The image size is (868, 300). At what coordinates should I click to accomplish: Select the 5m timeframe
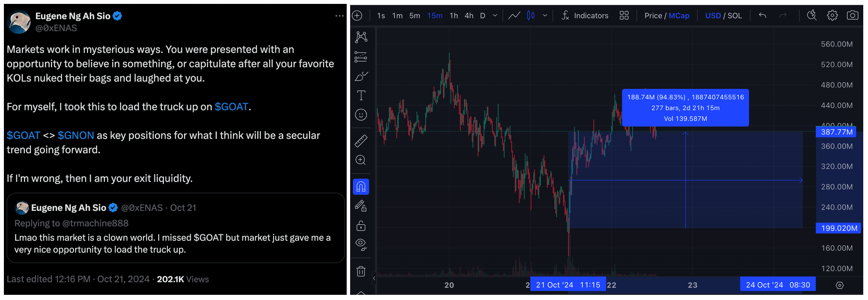(x=415, y=16)
